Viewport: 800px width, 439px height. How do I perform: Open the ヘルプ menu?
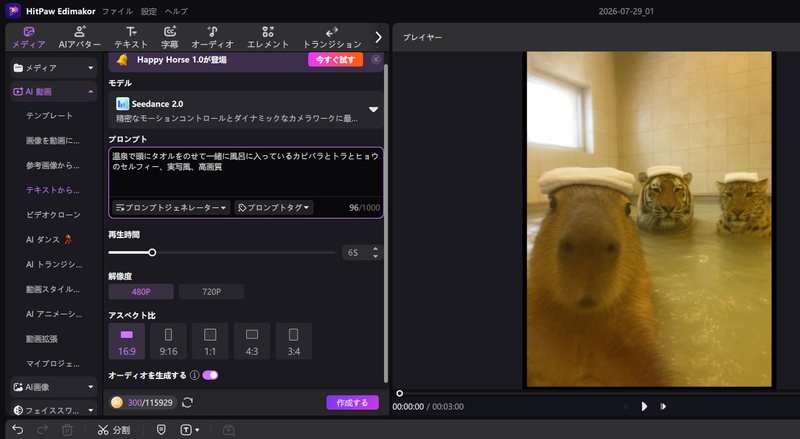tap(176, 11)
